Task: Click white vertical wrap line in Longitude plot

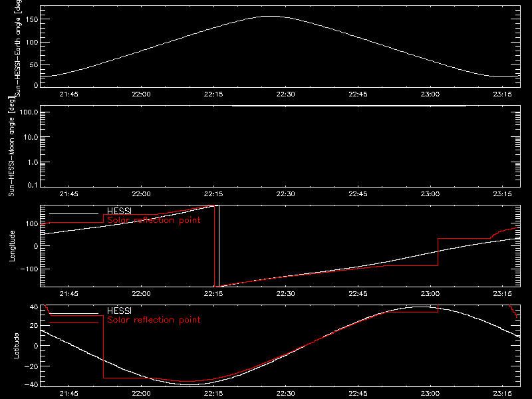Action: tap(219, 246)
